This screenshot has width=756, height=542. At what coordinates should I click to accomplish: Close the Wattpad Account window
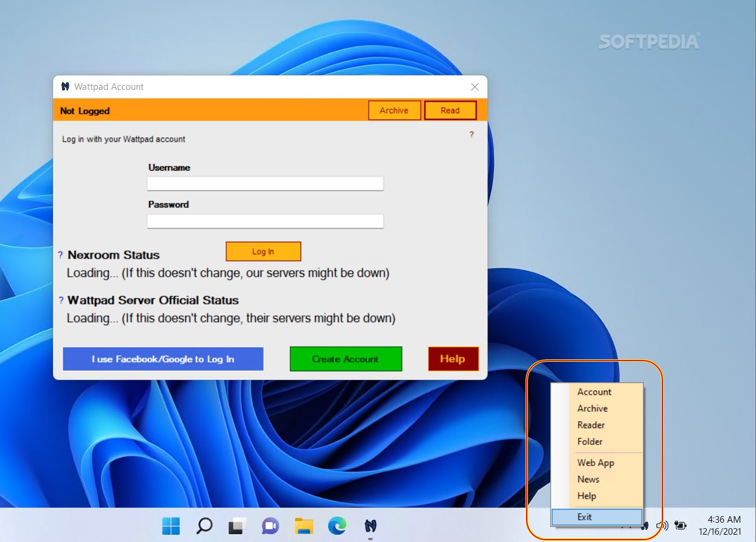tap(475, 87)
